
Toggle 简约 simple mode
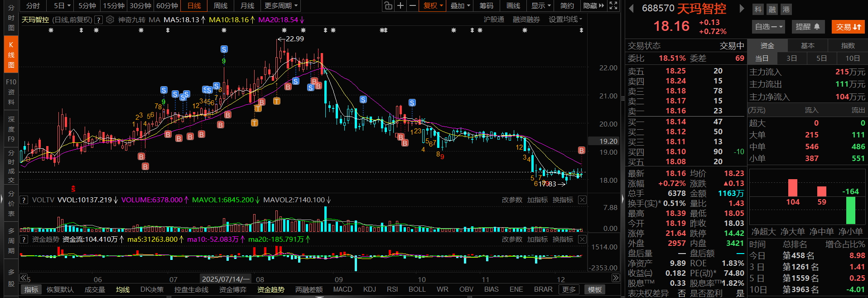pos(567,5)
